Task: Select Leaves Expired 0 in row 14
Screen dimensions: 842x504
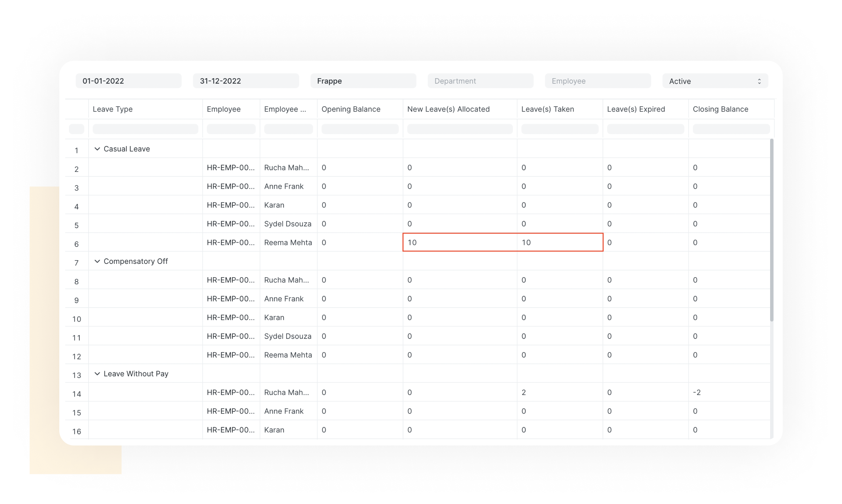Action: pyautogui.click(x=646, y=392)
